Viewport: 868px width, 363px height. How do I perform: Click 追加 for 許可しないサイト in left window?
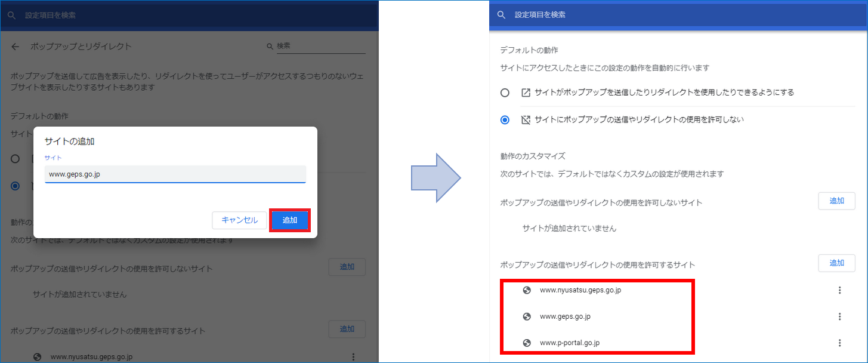coord(347,267)
